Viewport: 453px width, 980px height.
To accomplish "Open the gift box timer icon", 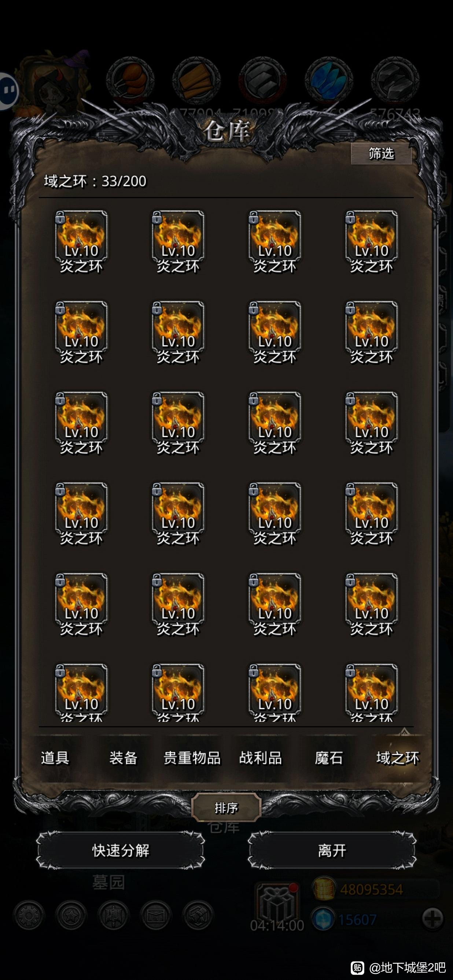I will point(277,903).
